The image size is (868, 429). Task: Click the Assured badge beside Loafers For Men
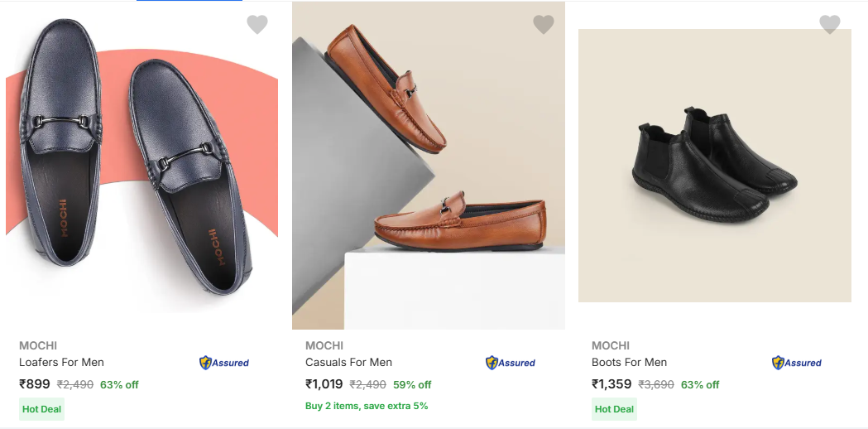[x=224, y=363]
